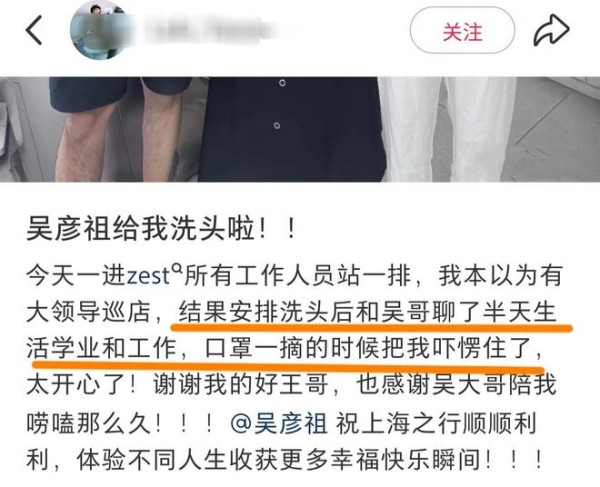Tap the underlined text 结果安排洗头后和吴哥聊了半天生
The image size is (600, 487).
pyautogui.click(x=367, y=313)
